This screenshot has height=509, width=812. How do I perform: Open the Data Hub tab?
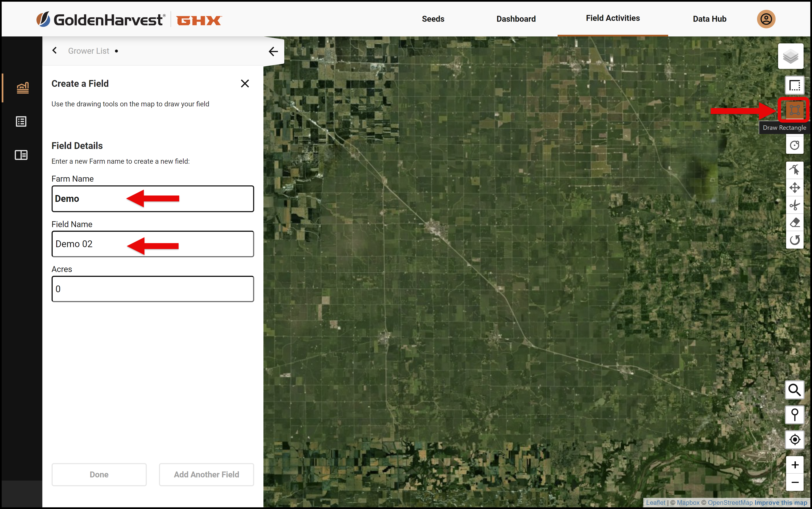[x=709, y=19]
